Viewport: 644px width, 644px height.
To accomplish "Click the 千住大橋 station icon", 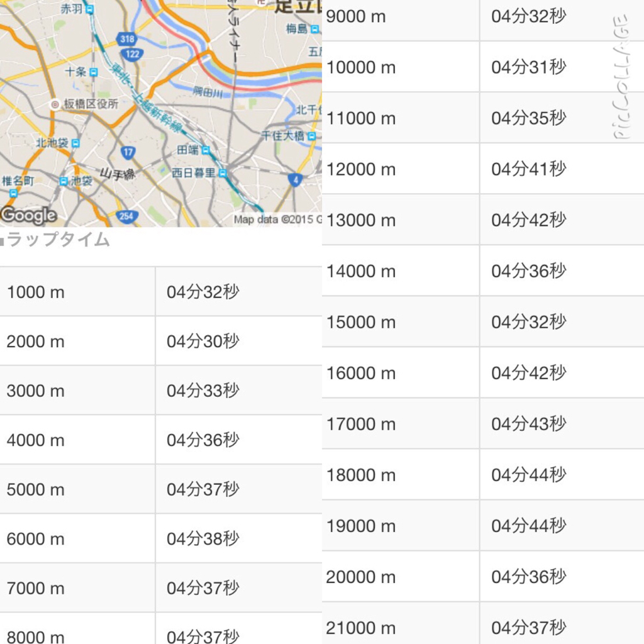I will click(x=312, y=136).
